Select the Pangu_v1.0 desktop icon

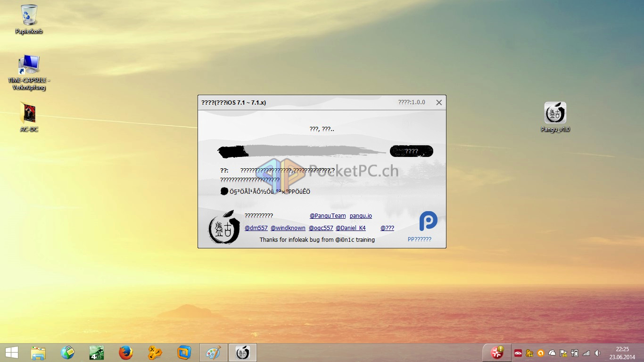pyautogui.click(x=555, y=117)
